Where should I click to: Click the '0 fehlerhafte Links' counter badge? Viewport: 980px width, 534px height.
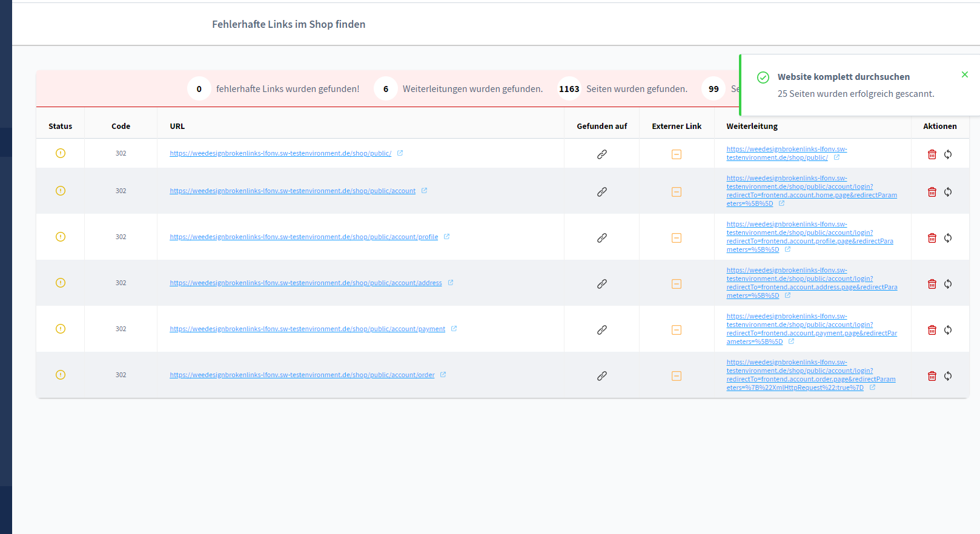click(199, 89)
